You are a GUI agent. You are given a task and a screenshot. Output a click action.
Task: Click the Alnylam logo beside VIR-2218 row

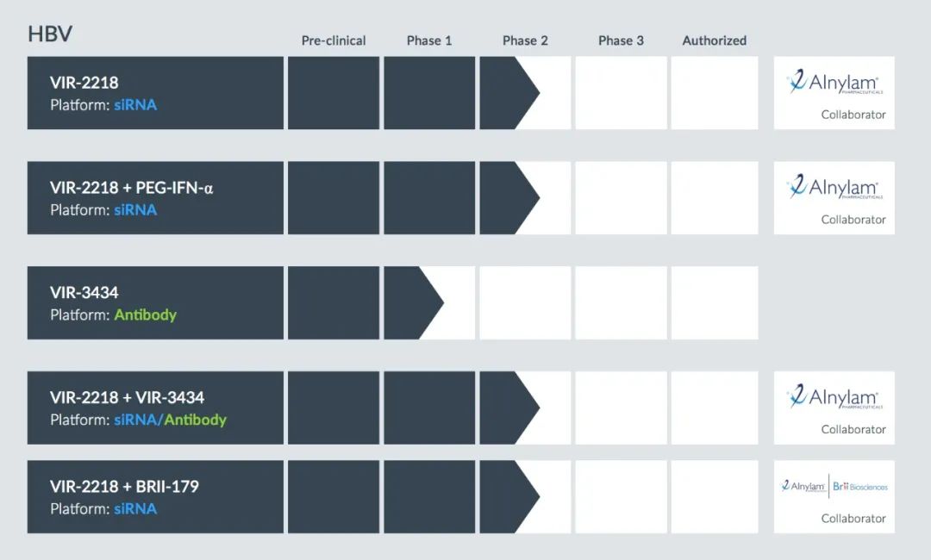[833, 84]
